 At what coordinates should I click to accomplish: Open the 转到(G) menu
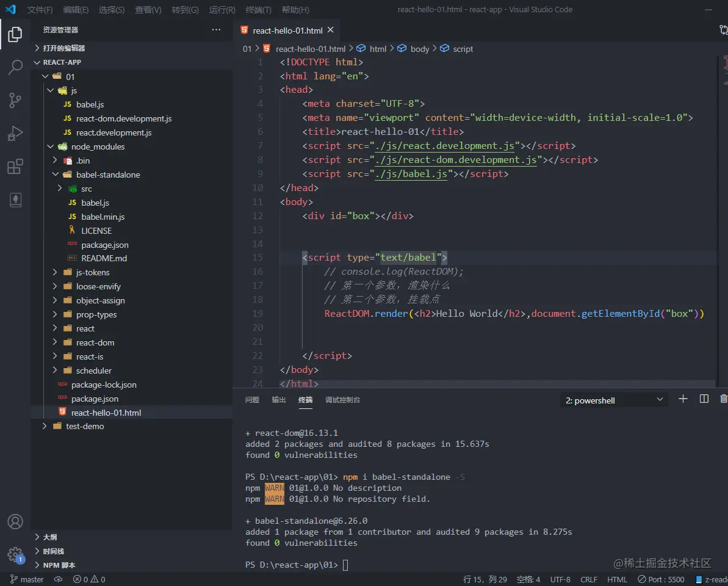coord(186,10)
